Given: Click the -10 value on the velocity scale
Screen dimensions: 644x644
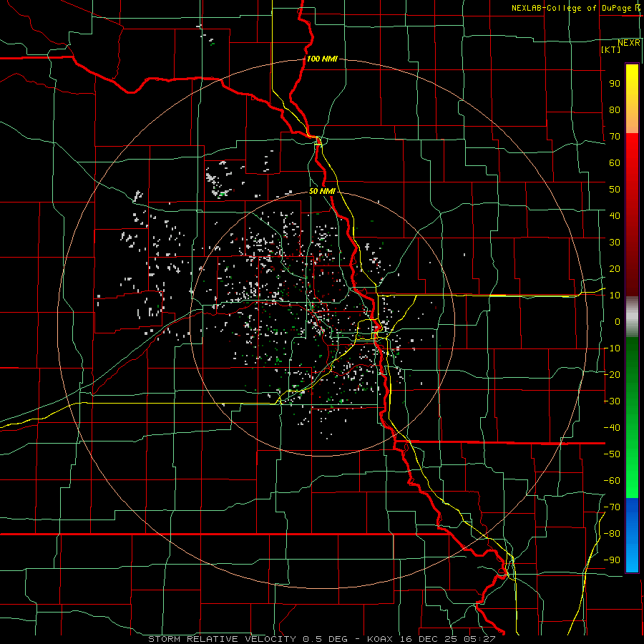Looking at the screenshot, I should click(x=612, y=348).
